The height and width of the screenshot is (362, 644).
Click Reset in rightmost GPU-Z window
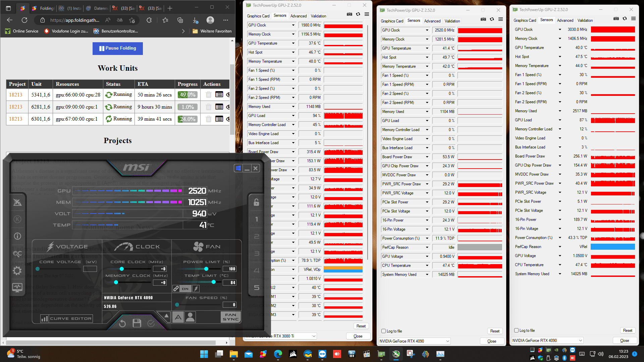pyautogui.click(x=628, y=330)
